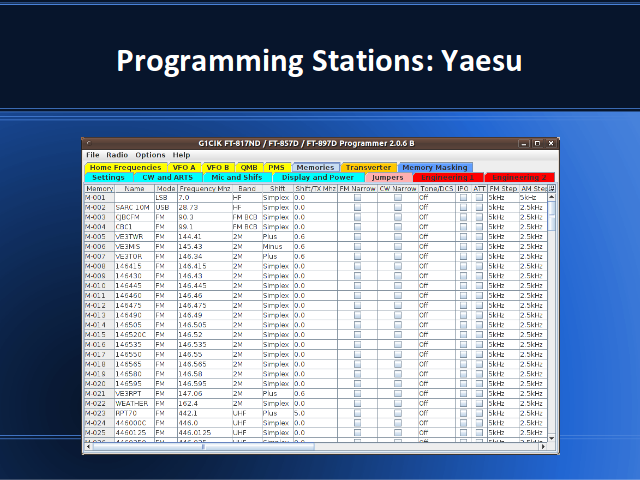Switch to CW and ARTS tab

click(x=168, y=178)
